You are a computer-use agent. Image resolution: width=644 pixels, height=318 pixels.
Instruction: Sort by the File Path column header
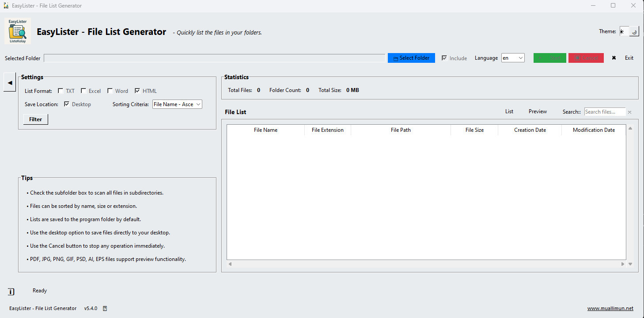(x=401, y=130)
